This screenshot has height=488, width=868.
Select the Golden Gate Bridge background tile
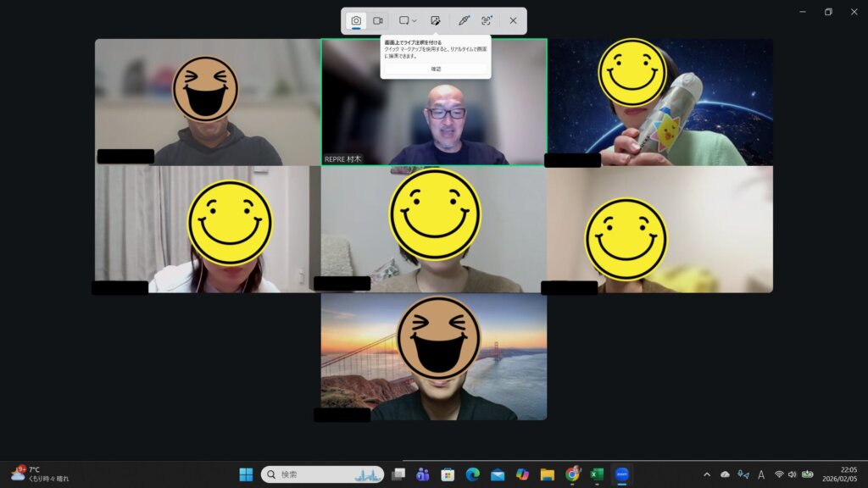pyautogui.click(x=434, y=357)
